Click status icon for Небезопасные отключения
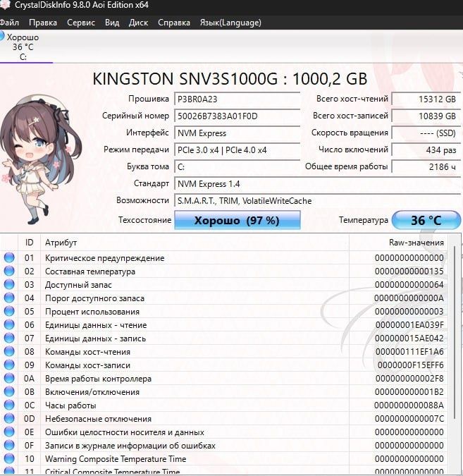Image resolution: width=463 pixels, height=476 pixels. (9, 418)
